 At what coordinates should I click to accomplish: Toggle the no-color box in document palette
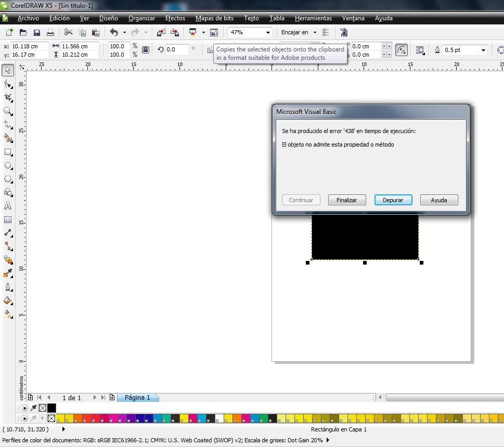click(x=43, y=408)
